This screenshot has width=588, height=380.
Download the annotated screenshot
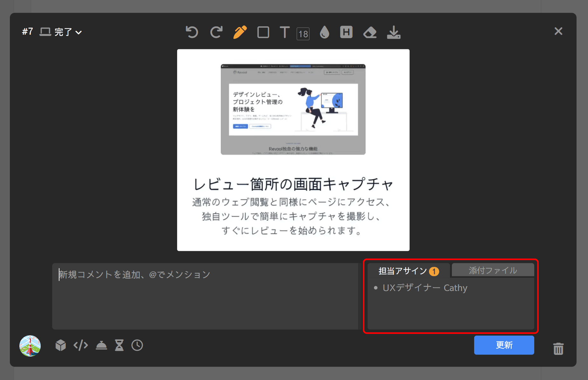(394, 32)
